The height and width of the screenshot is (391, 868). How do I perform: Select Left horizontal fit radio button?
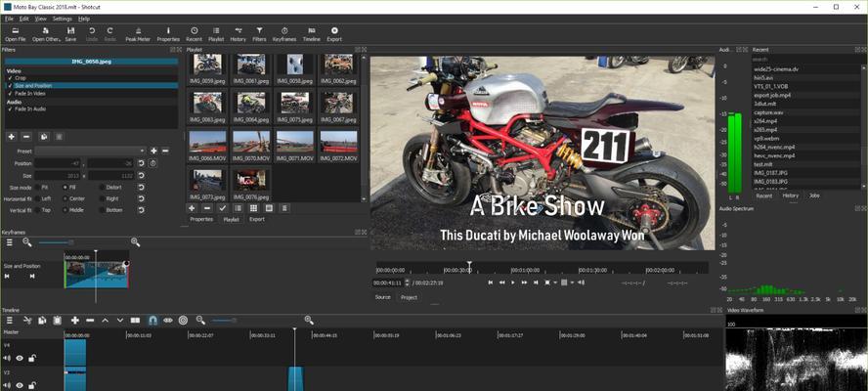coord(43,198)
